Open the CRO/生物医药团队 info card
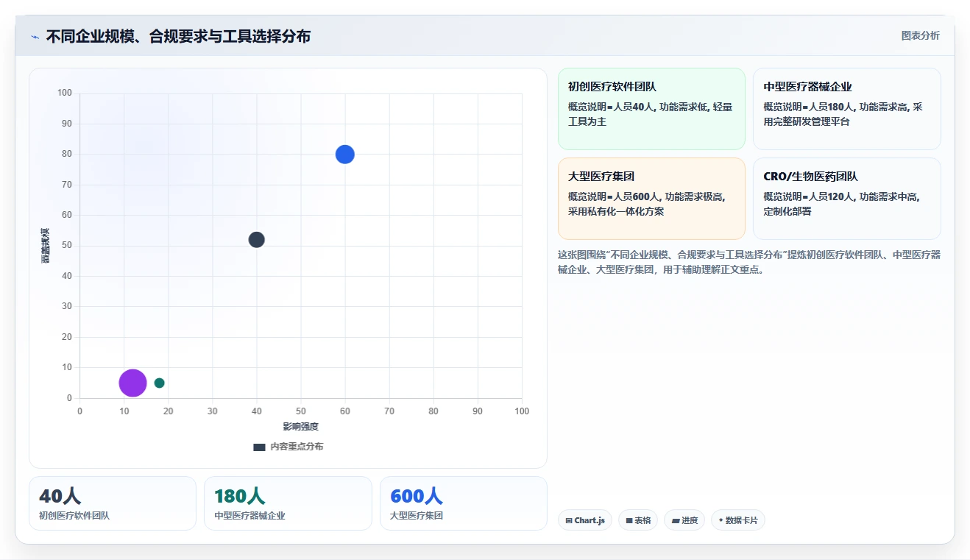This screenshot has width=970, height=560. click(846, 199)
